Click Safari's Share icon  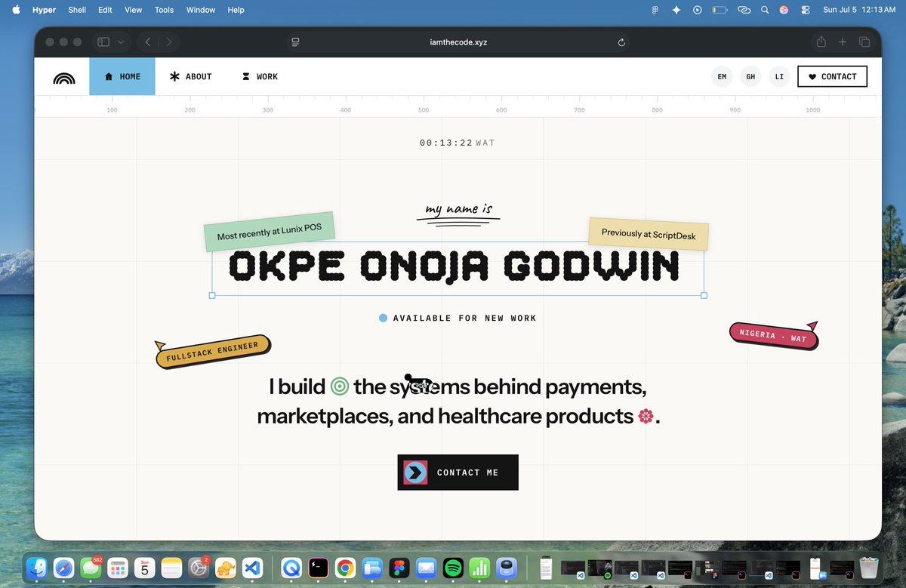coord(821,42)
